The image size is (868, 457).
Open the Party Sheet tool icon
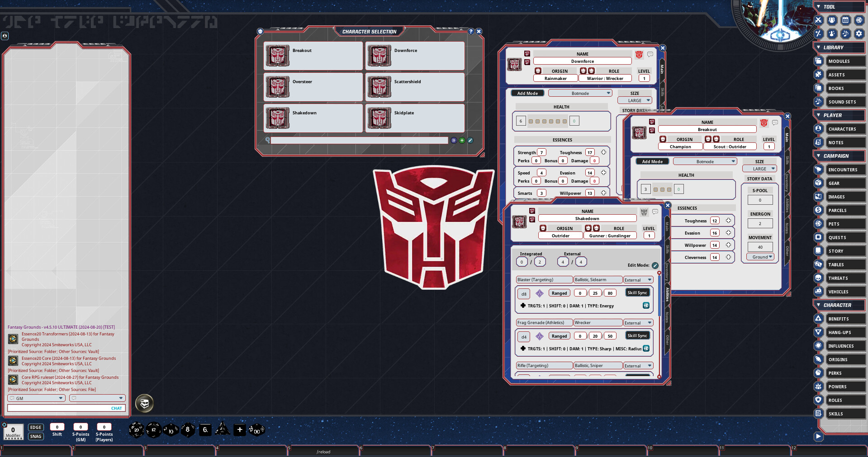click(x=832, y=20)
